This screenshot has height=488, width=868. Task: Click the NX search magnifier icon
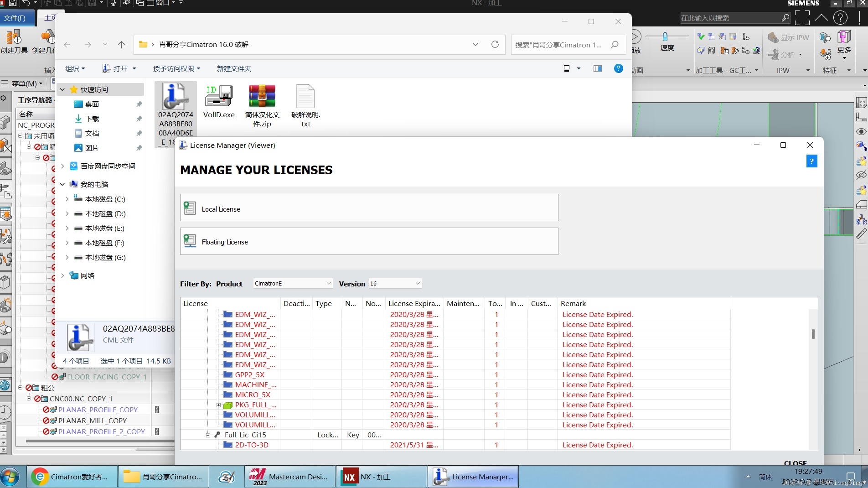tap(785, 18)
